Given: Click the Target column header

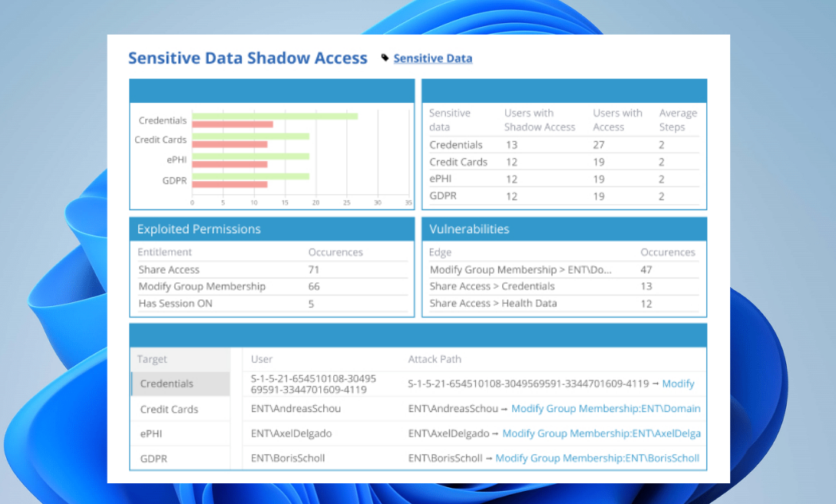Looking at the screenshot, I should coord(152,359).
